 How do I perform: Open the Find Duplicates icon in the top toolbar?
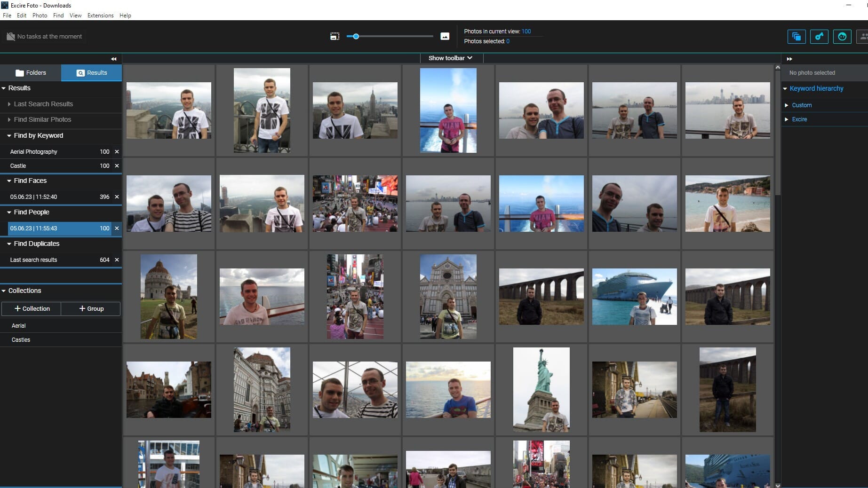796,36
